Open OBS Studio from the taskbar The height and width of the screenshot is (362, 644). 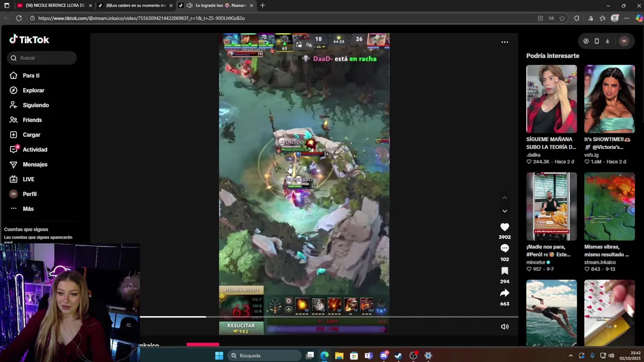414,355
